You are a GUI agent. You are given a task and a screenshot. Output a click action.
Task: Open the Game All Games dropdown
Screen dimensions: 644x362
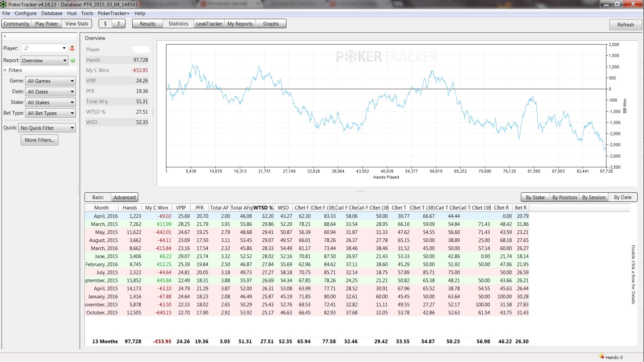coord(50,81)
